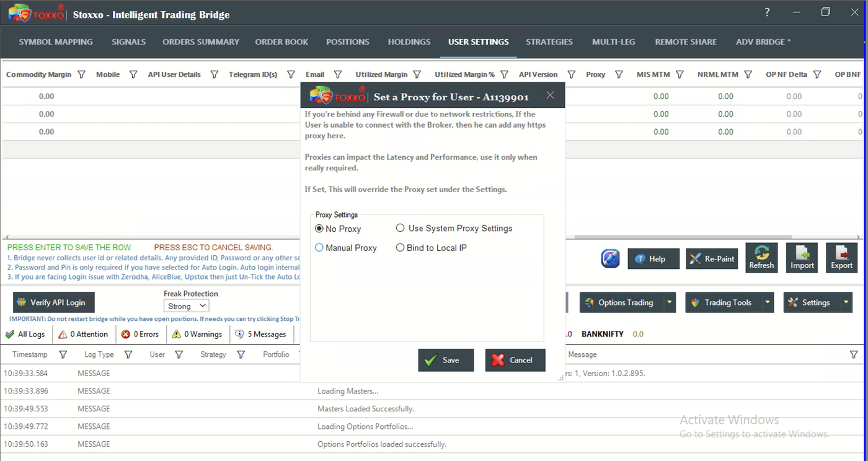Open the OP NF Delta column filter

click(817, 75)
